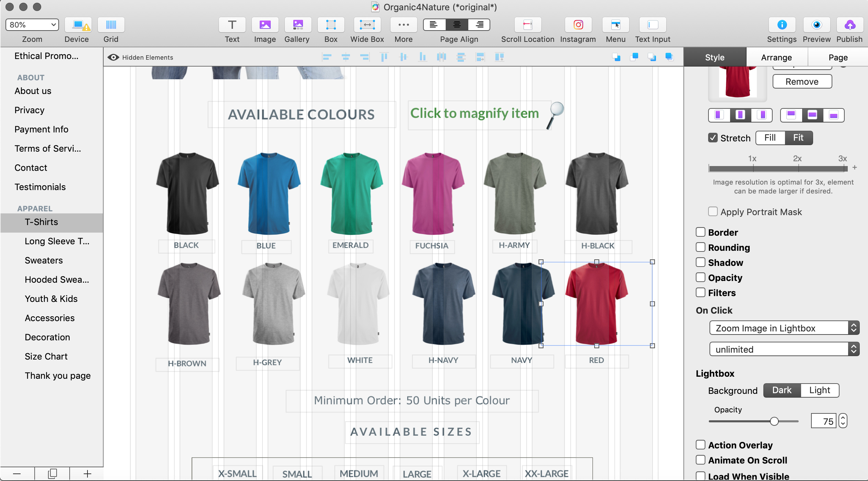Open the More elements menu
868x481 pixels.
coord(403,25)
